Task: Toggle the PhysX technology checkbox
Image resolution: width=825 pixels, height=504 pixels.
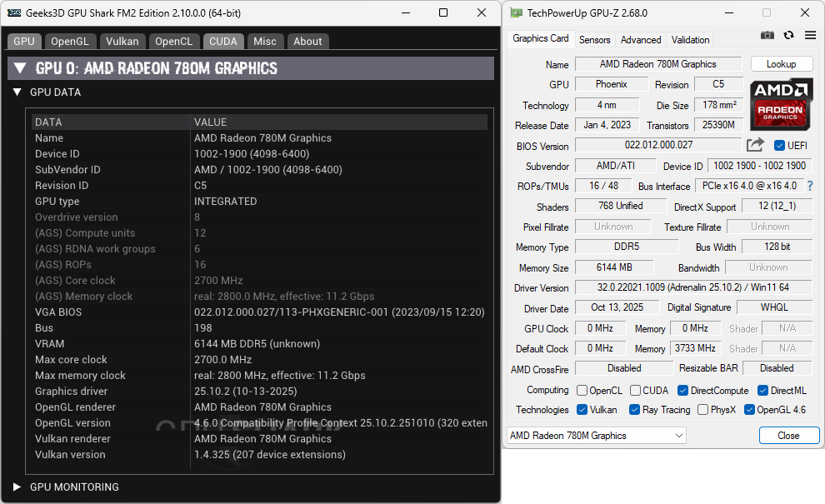Action: 703,410
